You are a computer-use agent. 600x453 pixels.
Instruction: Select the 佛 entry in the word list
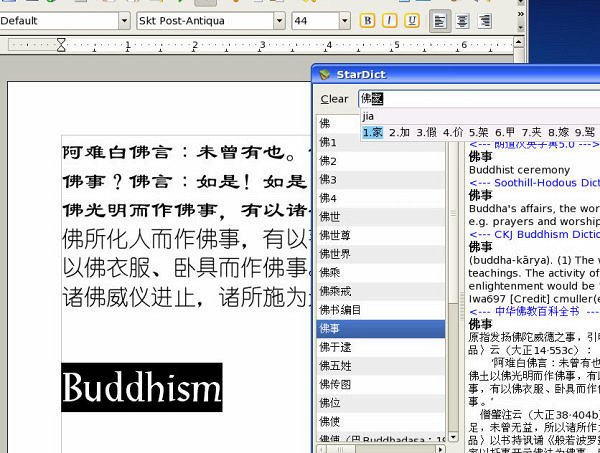(x=338, y=124)
